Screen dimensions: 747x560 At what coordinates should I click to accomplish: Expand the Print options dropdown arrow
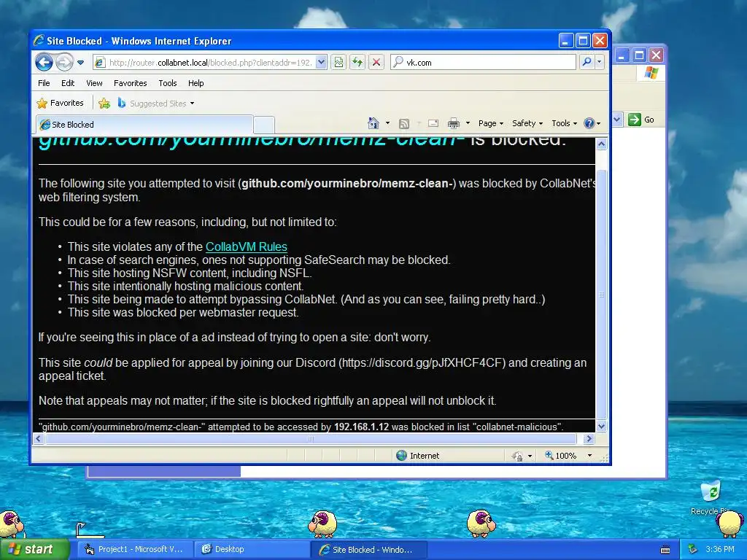(x=468, y=123)
